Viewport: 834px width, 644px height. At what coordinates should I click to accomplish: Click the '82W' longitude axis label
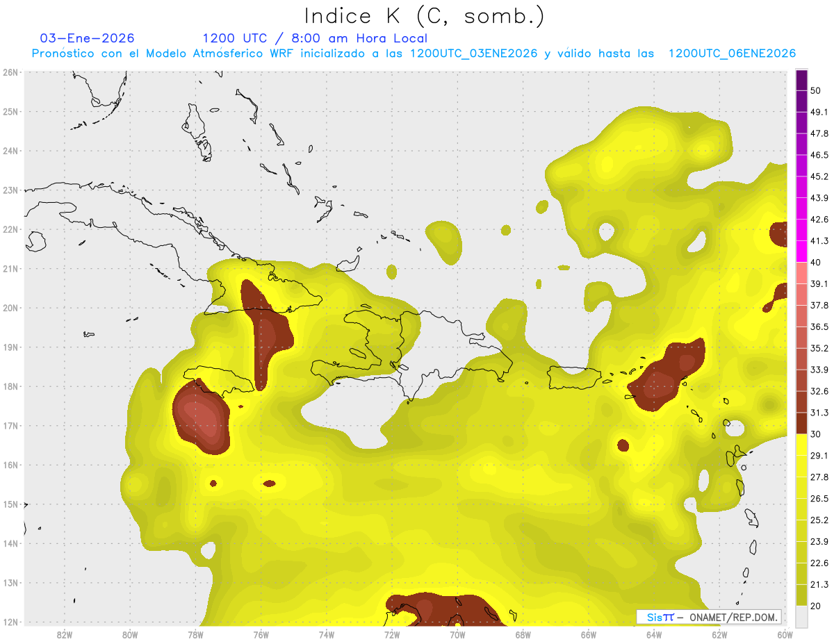[64, 635]
